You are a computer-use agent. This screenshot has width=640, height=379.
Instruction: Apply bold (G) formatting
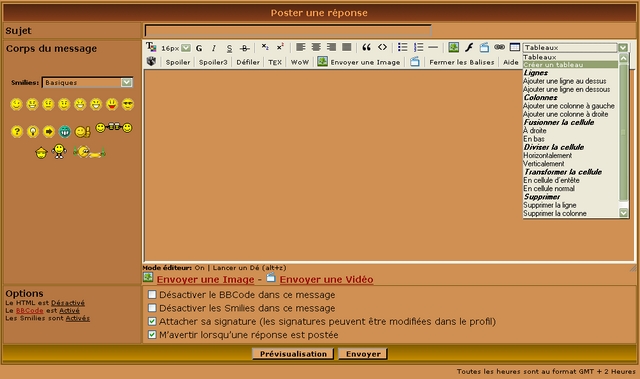pyautogui.click(x=199, y=48)
